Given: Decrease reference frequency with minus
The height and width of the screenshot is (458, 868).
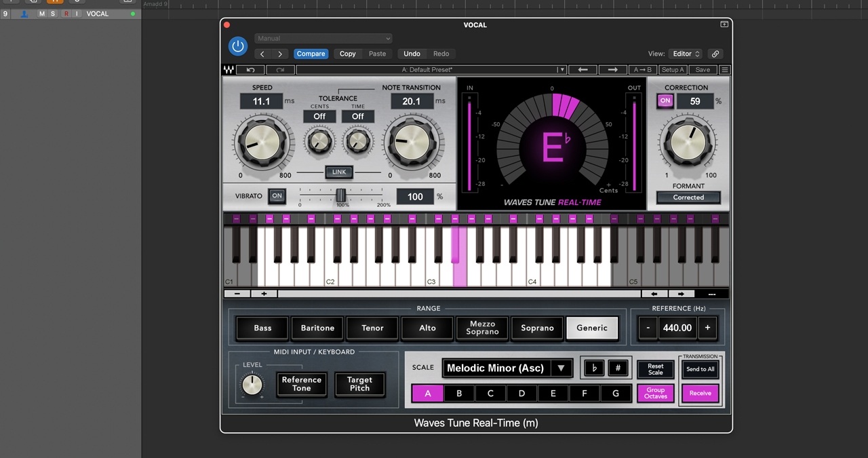Looking at the screenshot, I should point(648,328).
